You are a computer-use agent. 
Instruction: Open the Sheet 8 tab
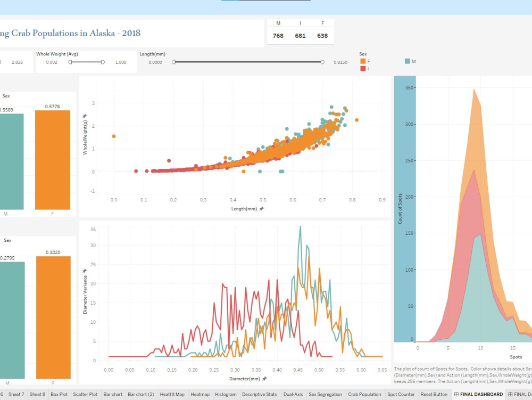pyautogui.click(x=37, y=394)
